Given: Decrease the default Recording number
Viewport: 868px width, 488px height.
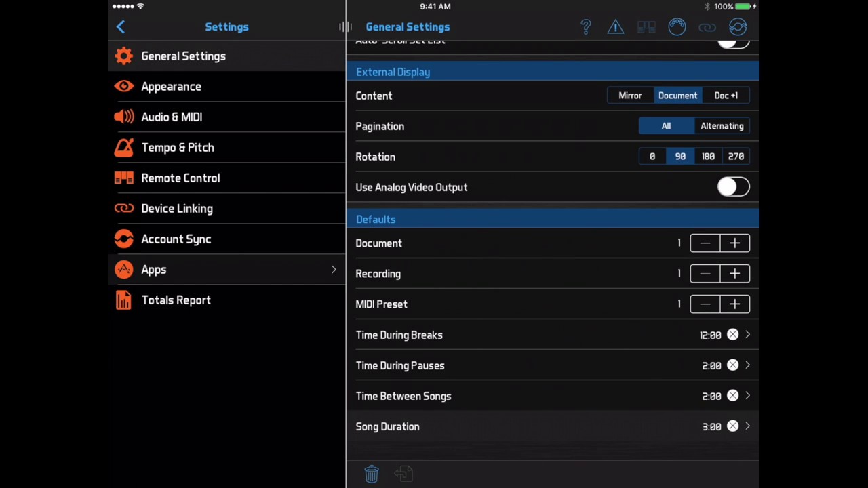Looking at the screenshot, I should (x=705, y=274).
